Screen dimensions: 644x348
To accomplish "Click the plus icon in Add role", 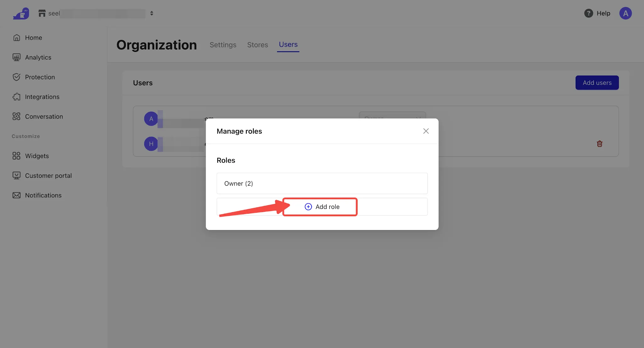I will tap(308, 207).
